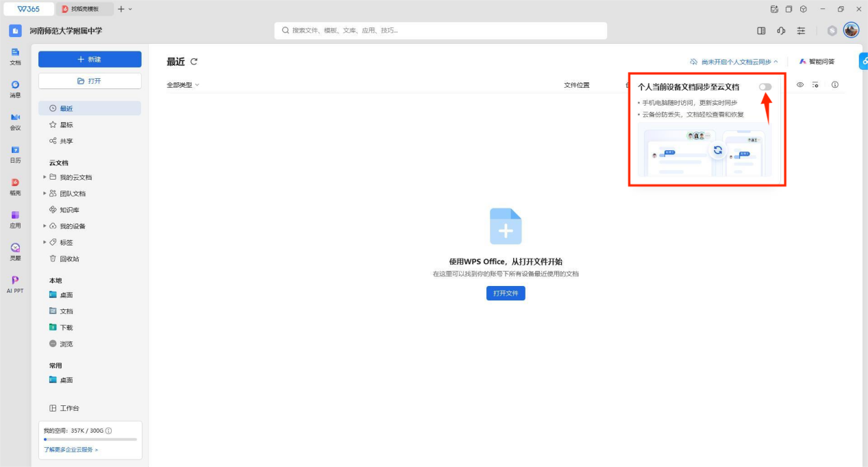
Task: Toggle the eye visibility icon in list header
Action: coord(799,85)
